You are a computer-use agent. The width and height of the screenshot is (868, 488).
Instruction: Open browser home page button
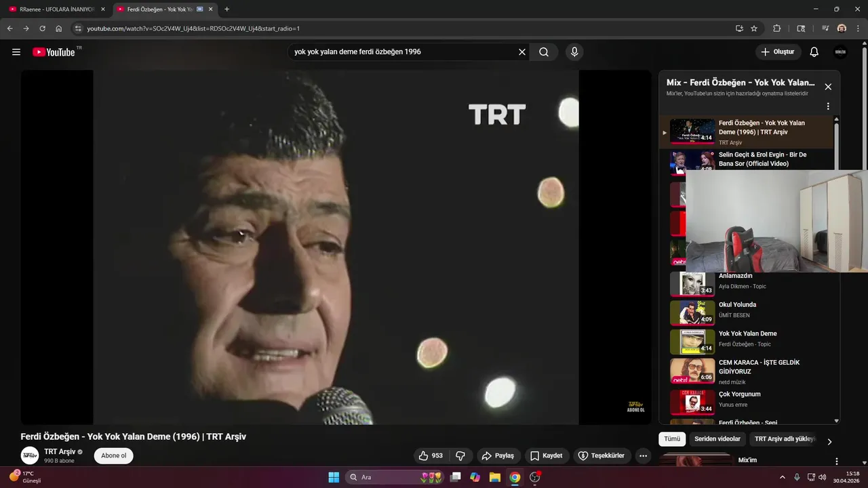pyautogui.click(x=59, y=28)
